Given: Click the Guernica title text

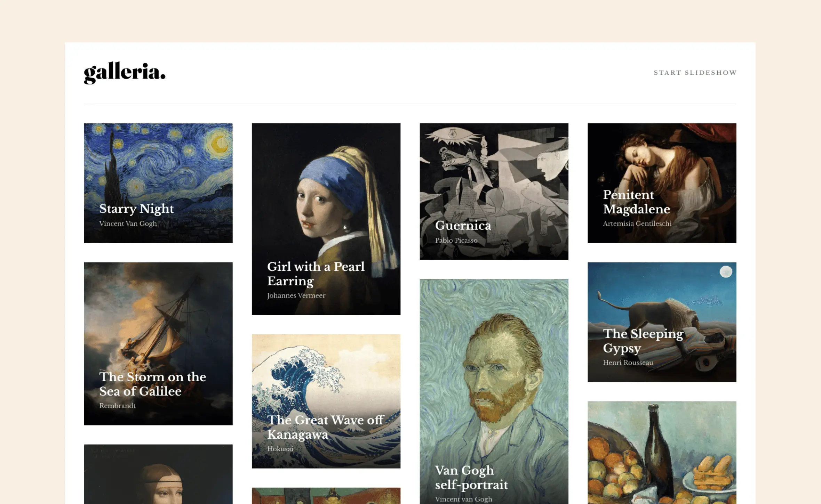Looking at the screenshot, I should click(x=463, y=225).
